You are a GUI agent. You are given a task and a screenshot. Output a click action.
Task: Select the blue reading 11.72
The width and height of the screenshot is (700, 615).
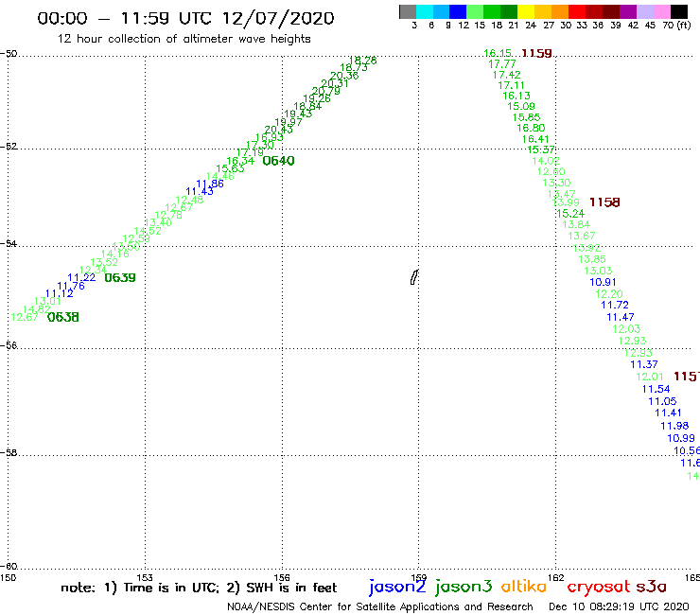(615, 305)
